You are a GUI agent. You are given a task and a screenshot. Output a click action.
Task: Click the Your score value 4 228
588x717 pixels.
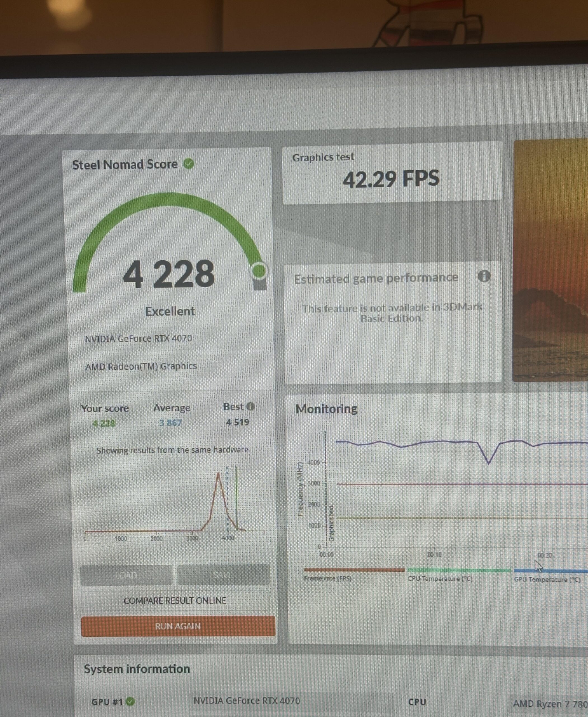104,423
